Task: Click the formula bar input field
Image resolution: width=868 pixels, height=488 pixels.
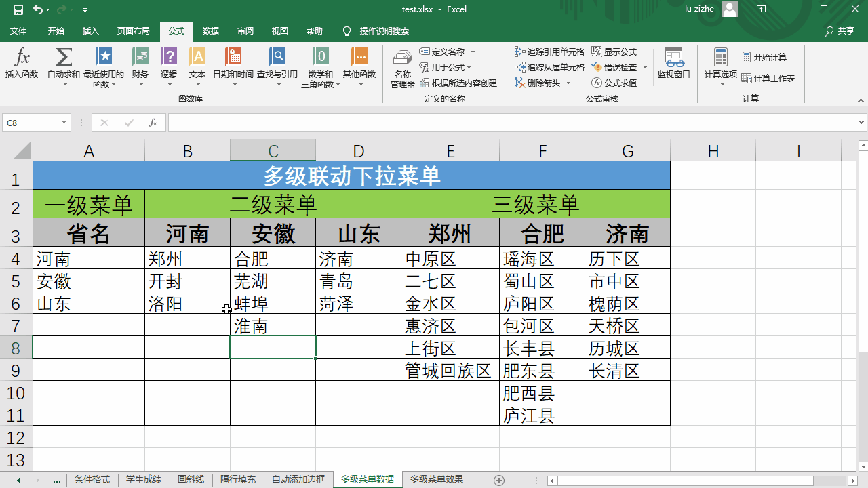Action: point(512,123)
